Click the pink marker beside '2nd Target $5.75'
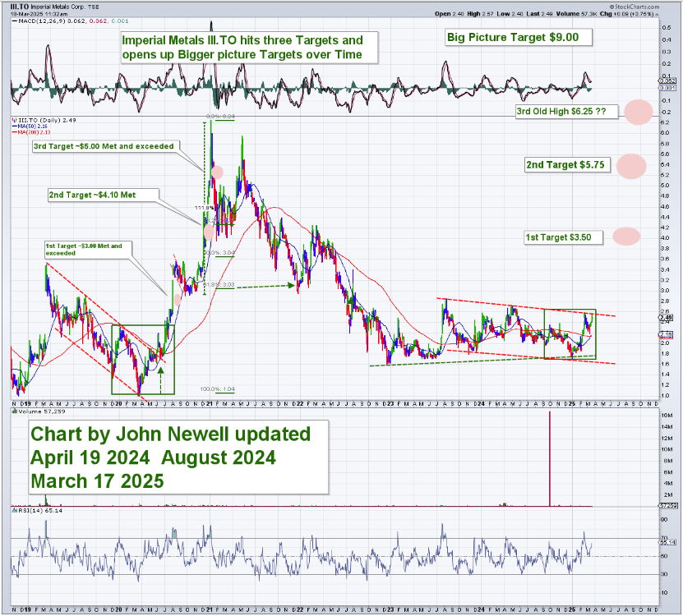Screen dimensions: 683x616 click(630, 166)
